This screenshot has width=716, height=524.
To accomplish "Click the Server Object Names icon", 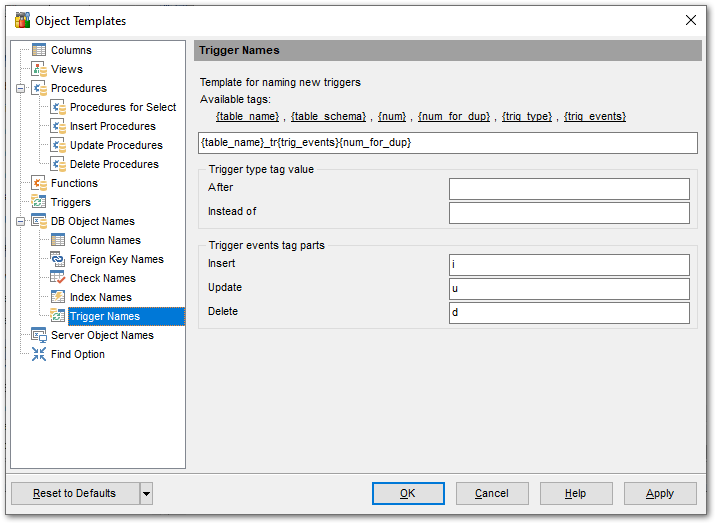I will click(39, 335).
